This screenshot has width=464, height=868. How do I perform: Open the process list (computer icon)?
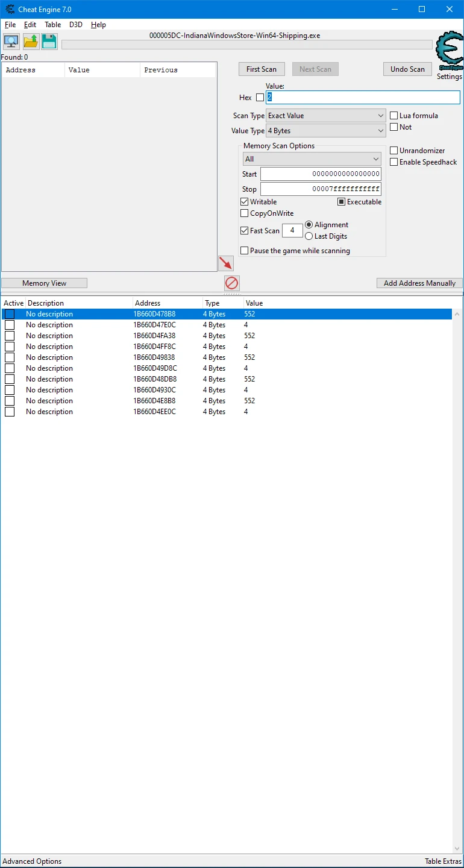[x=11, y=42]
